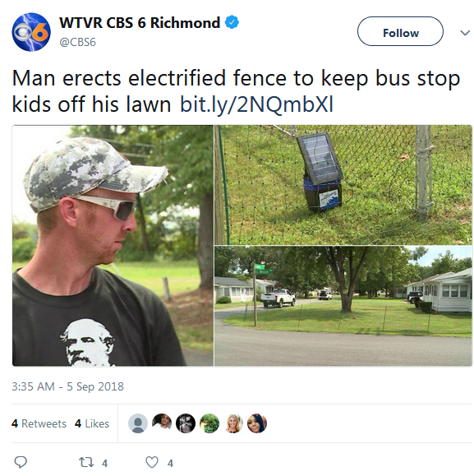Click the WTVR CBS 6 Richmond name
474x476 pixels.
pyautogui.click(x=140, y=23)
